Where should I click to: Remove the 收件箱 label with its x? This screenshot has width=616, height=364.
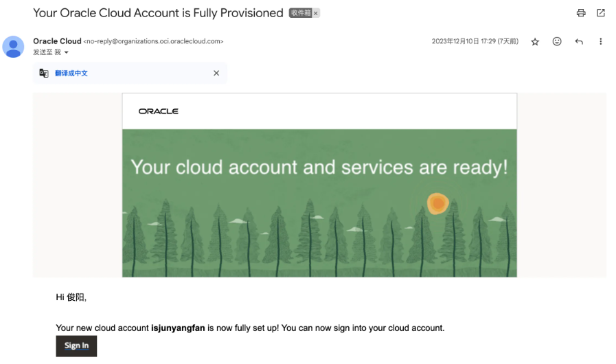click(316, 13)
